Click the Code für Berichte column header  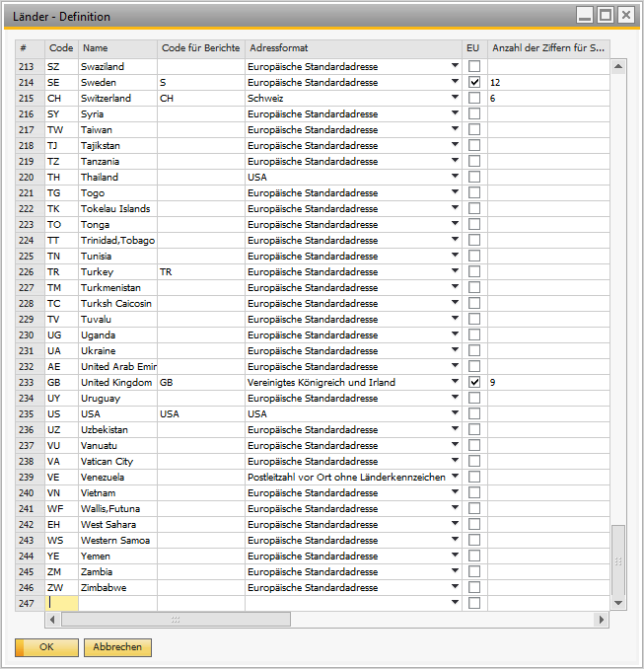[x=201, y=48]
